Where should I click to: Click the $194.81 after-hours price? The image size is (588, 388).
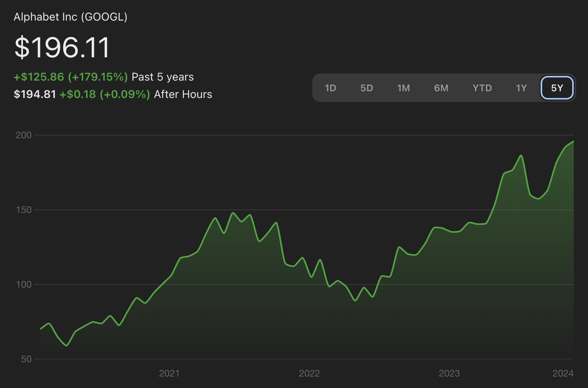point(35,94)
